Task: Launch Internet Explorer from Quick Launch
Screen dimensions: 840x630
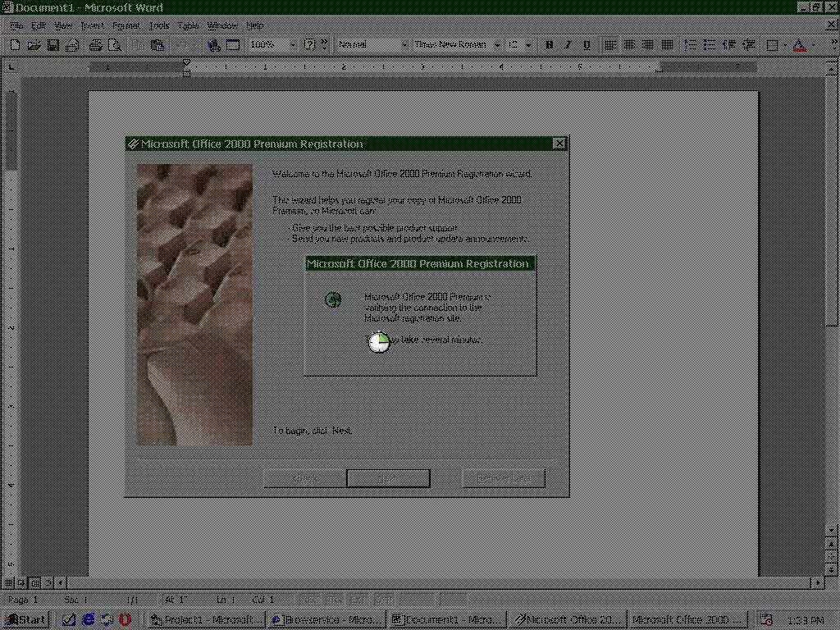Action: (x=88, y=620)
